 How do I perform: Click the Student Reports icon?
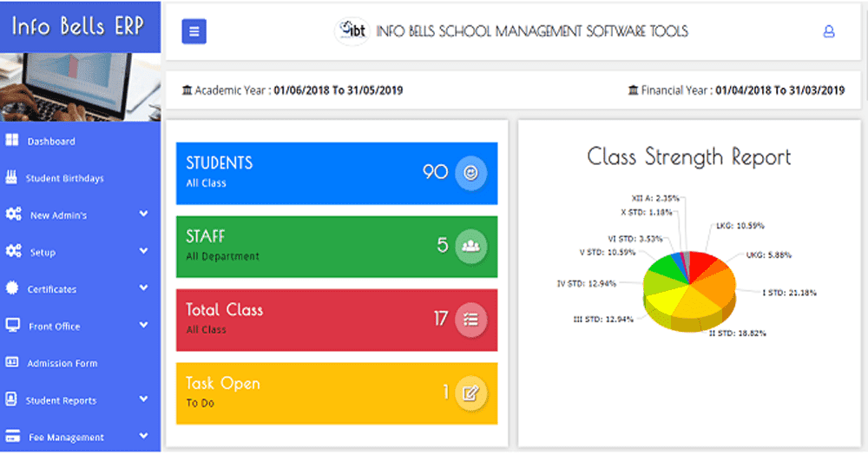(11, 400)
